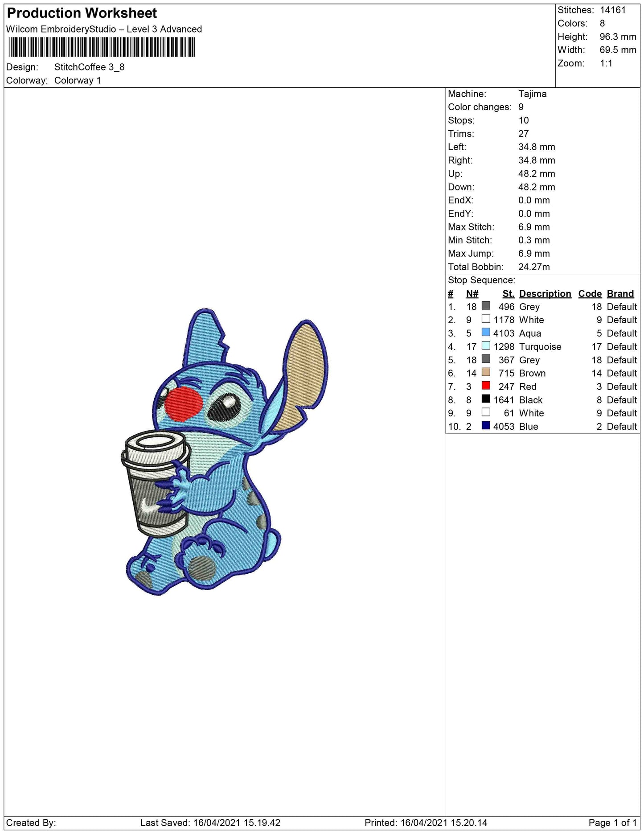Screen dimensions: 644x831
Task: Click the "Stops:" label
Action: pos(461,121)
